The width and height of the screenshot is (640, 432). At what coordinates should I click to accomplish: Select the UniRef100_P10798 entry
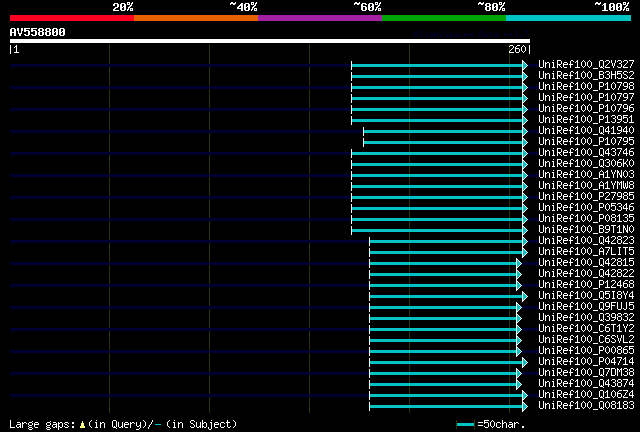[586, 86]
